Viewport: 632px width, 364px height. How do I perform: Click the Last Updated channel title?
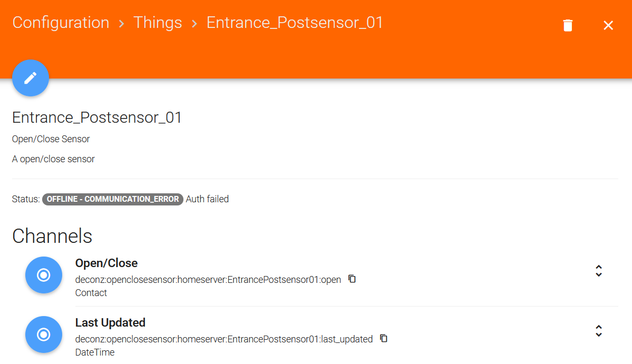pyautogui.click(x=111, y=322)
